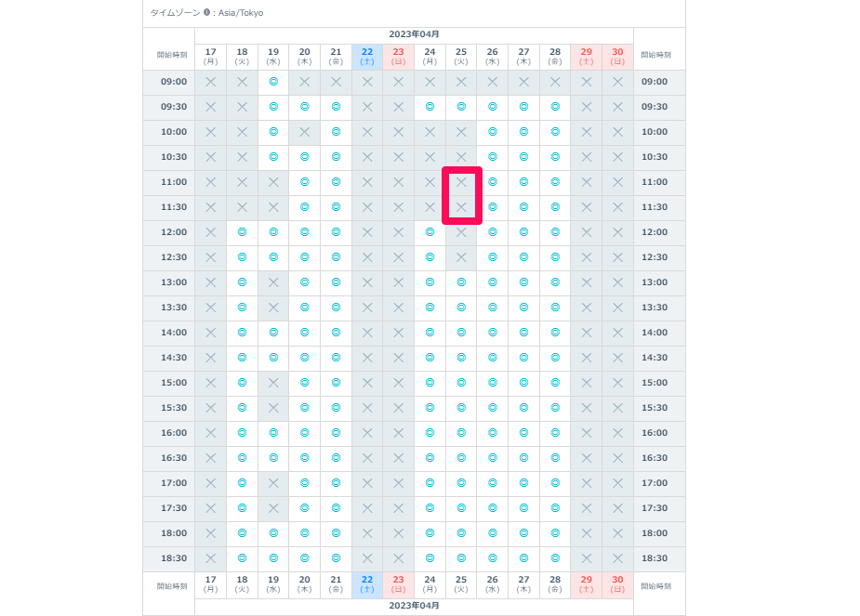The width and height of the screenshot is (860, 616).
Task: Choose the 15:00 available slot on April 18
Action: tap(242, 383)
